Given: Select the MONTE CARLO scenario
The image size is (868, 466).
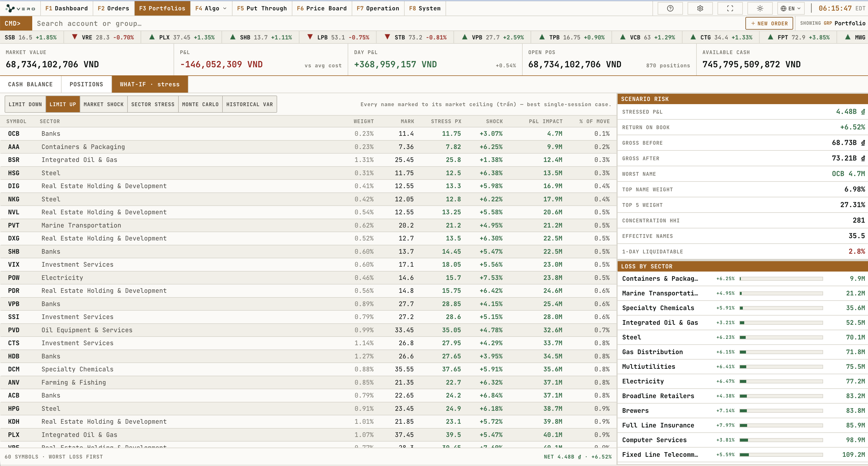Looking at the screenshot, I should [200, 104].
